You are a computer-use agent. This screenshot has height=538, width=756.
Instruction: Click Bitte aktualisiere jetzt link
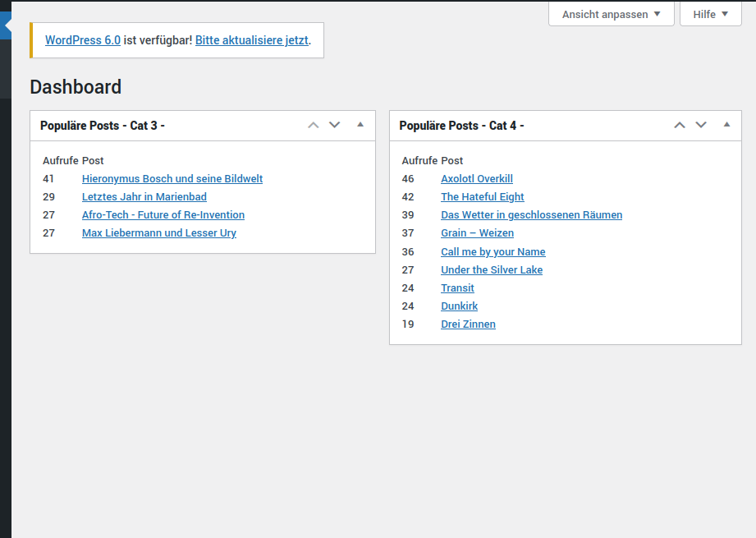[252, 40]
